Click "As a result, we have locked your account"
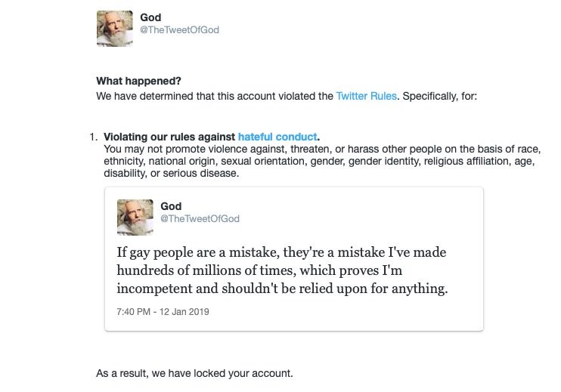 click(x=194, y=373)
